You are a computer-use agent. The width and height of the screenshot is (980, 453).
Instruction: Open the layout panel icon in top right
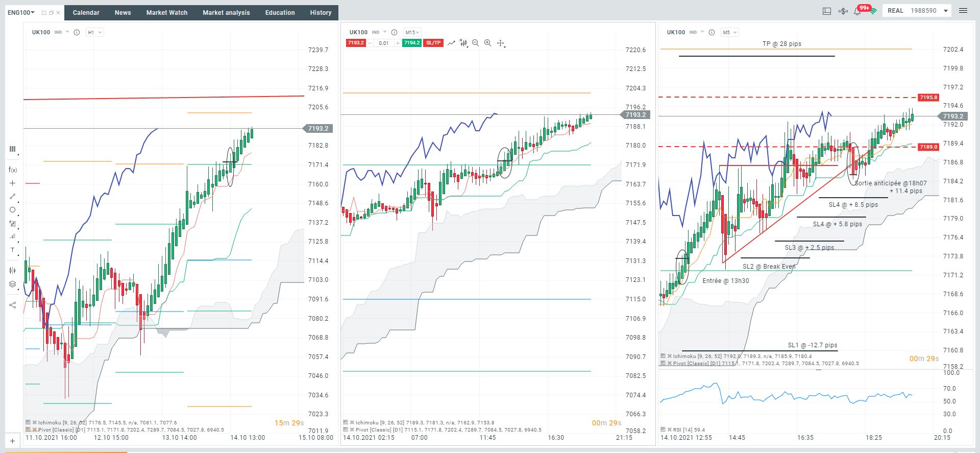pyautogui.click(x=827, y=11)
